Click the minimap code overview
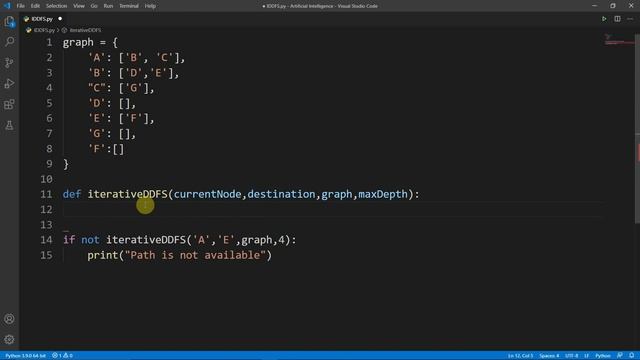 point(619,40)
